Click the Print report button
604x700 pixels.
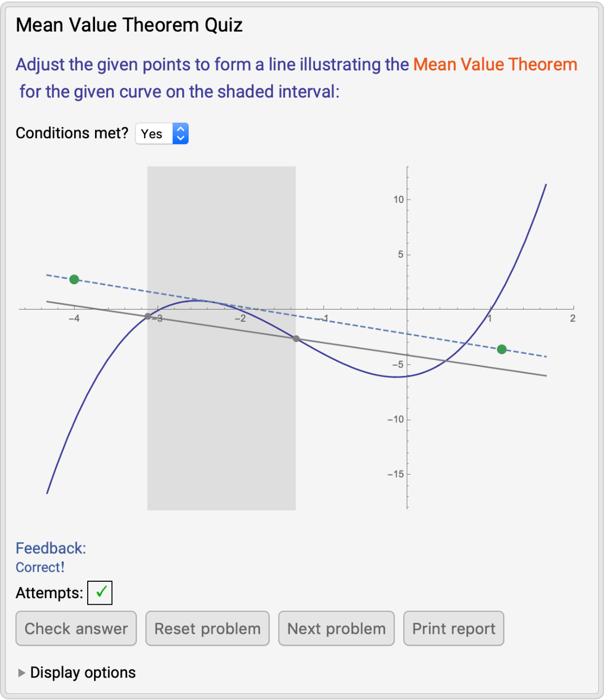coord(453,629)
